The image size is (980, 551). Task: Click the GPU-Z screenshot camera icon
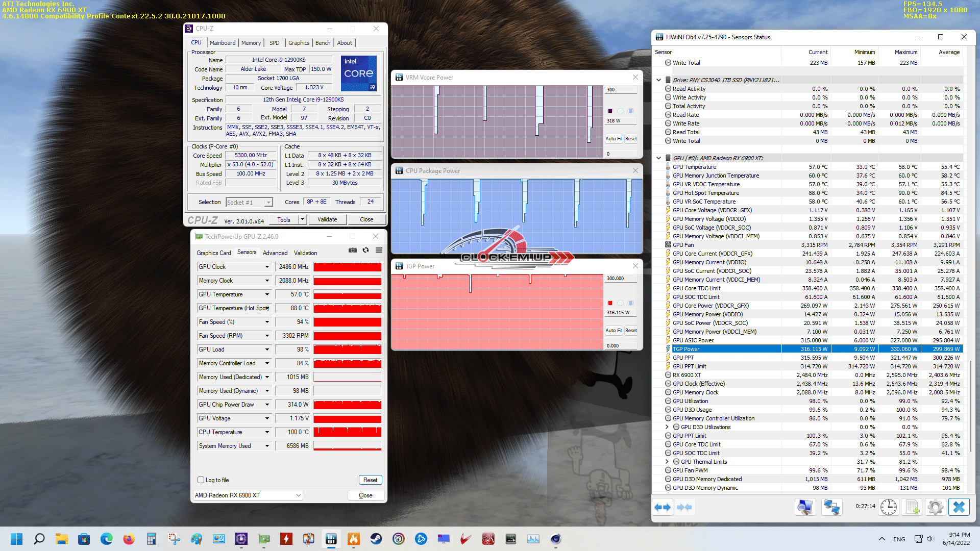352,250
